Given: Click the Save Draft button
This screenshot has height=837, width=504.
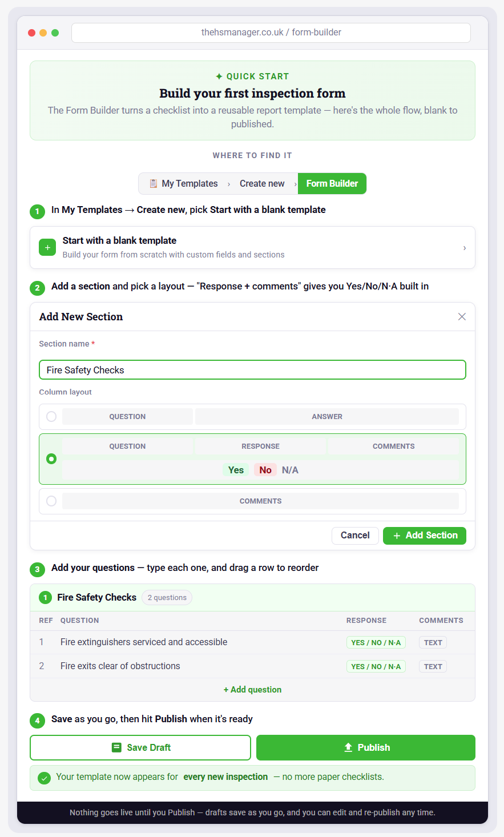Looking at the screenshot, I should coord(140,747).
